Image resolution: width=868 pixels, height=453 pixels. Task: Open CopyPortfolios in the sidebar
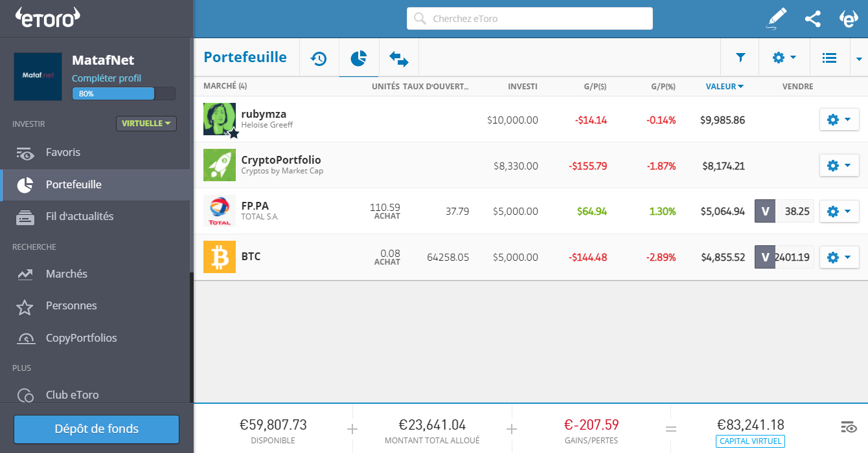pos(96,338)
